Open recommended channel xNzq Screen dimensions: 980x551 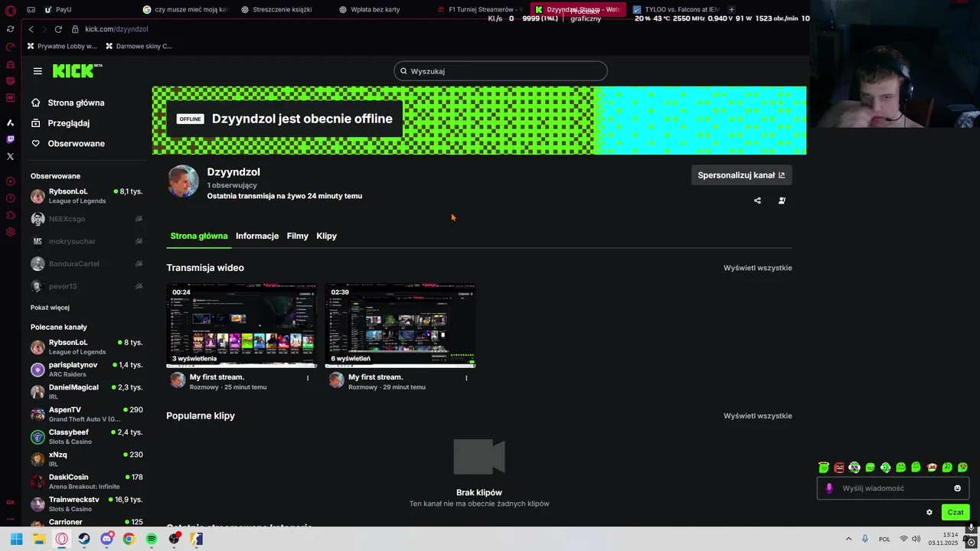coord(87,459)
